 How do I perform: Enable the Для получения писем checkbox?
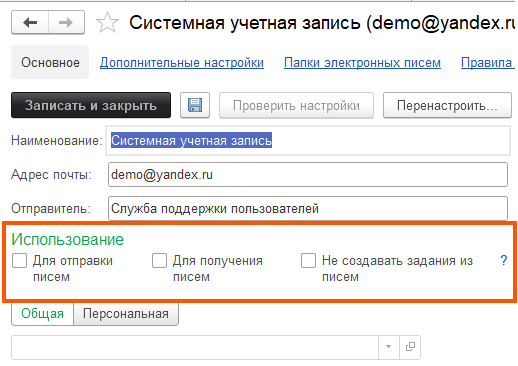click(x=159, y=260)
